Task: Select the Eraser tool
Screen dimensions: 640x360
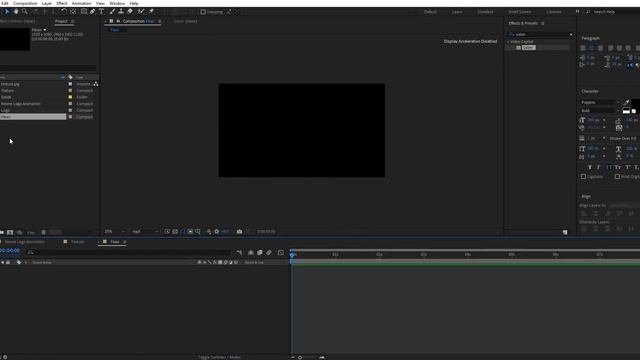Action: (130, 12)
